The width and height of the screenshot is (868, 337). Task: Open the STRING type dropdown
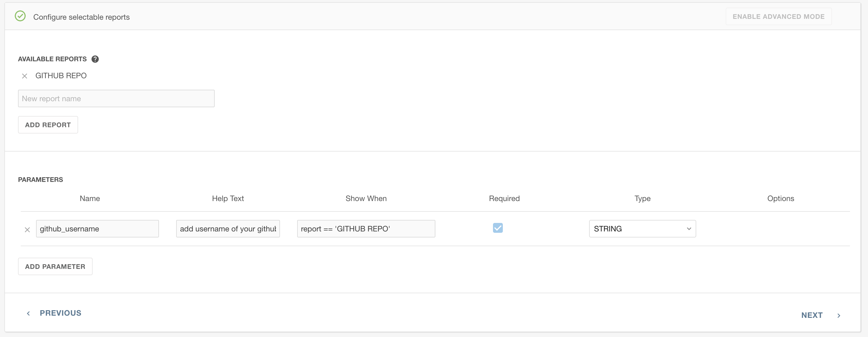(642, 229)
